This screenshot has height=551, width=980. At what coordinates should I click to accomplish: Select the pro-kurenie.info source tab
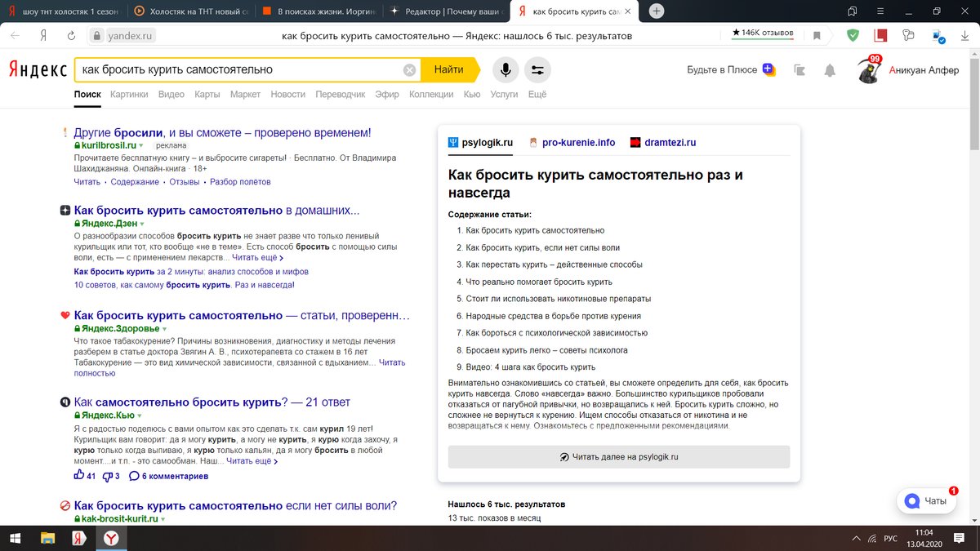tap(572, 142)
